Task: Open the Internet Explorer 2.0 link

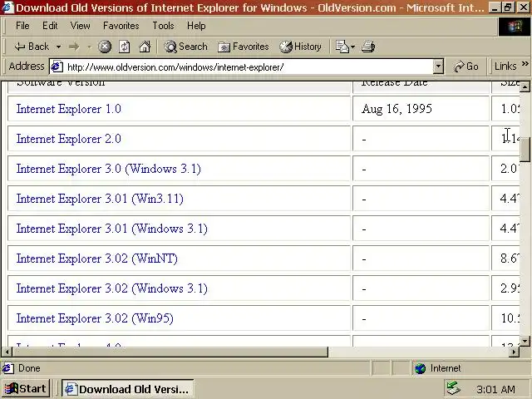Action: click(68, 139)
